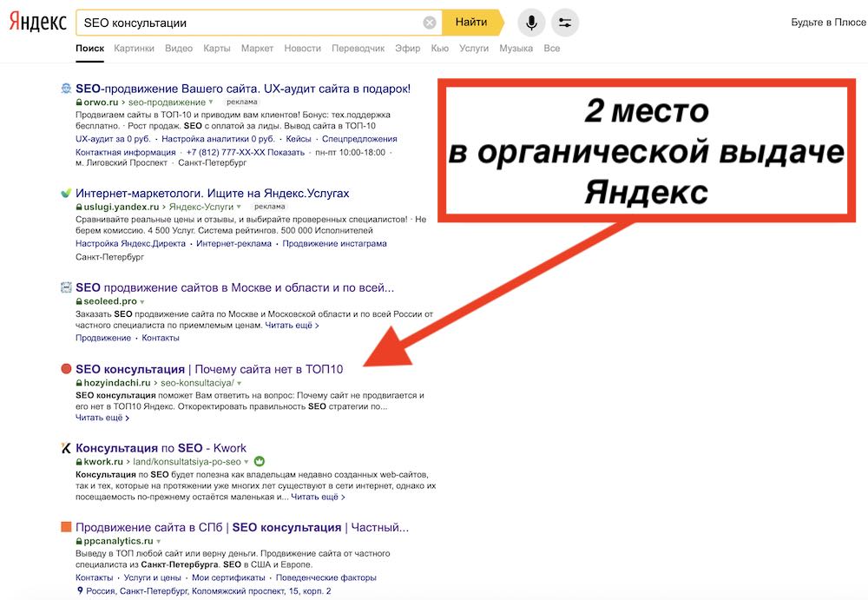Click Мои сертификаты sitelink
Image resolution: width=868 pixels, height=600 pixels.
pos(228,577)
